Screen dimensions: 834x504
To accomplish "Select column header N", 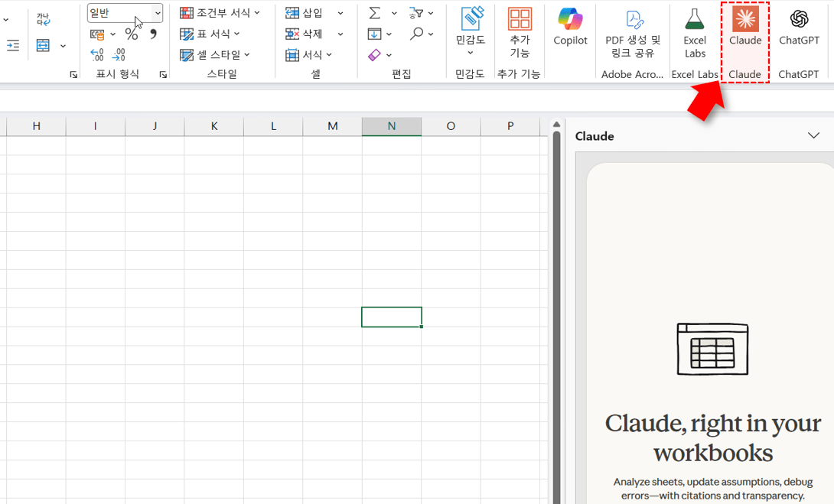I will pos(391,126).
